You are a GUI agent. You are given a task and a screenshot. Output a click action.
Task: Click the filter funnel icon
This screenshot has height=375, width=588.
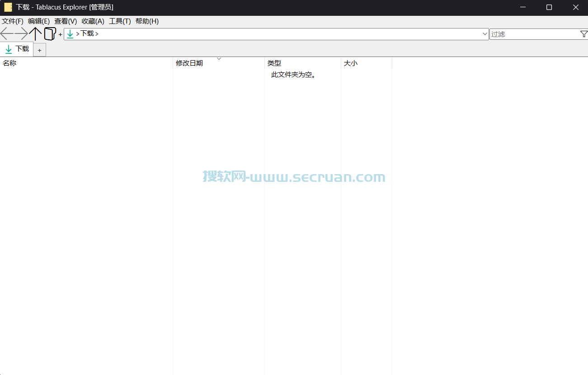coord(584,34)
